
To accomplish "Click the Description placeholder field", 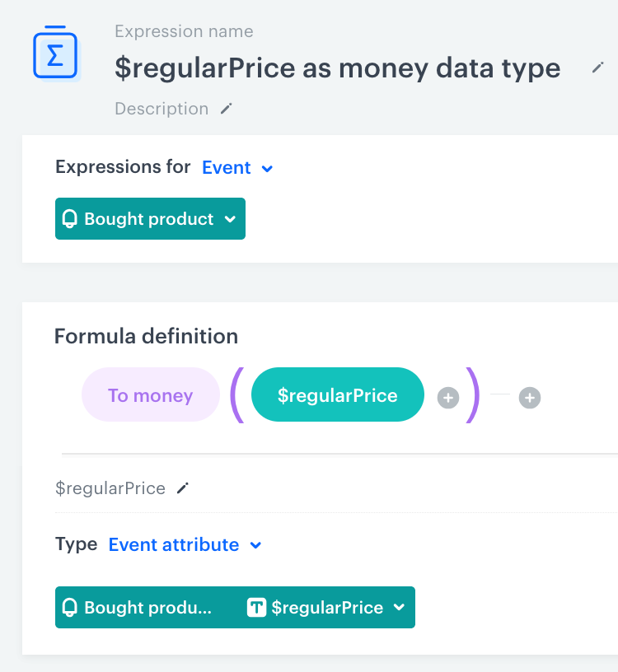I will 161,108.
